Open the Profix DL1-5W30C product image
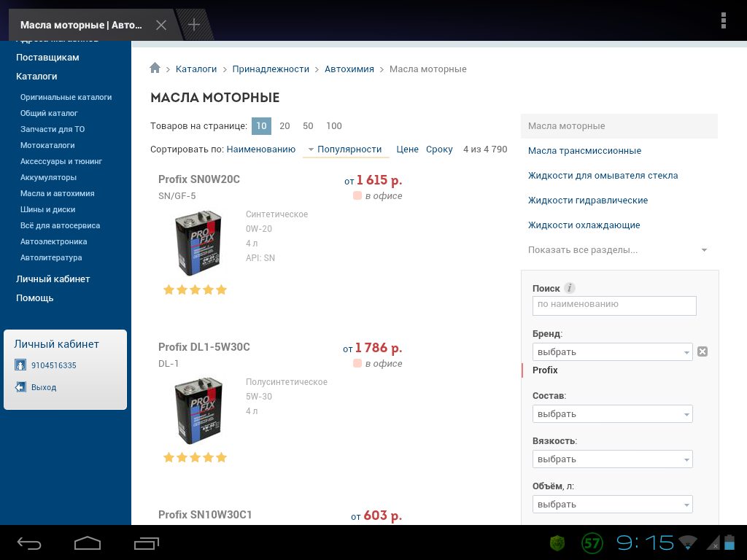This screenshot has width=747, height=560. pos(198,411)
